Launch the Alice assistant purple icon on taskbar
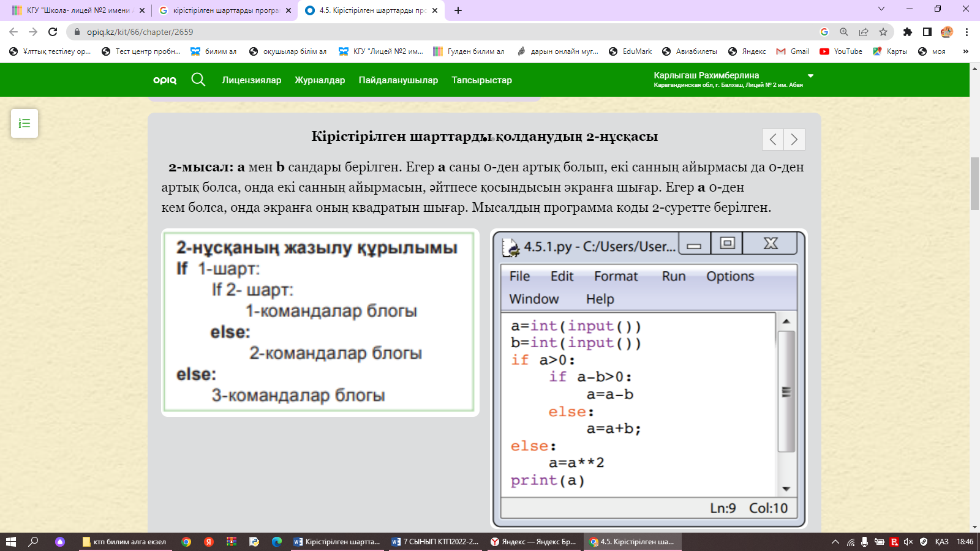The width and height of the screenshot is (980, 551). click(x=60, y=542)
